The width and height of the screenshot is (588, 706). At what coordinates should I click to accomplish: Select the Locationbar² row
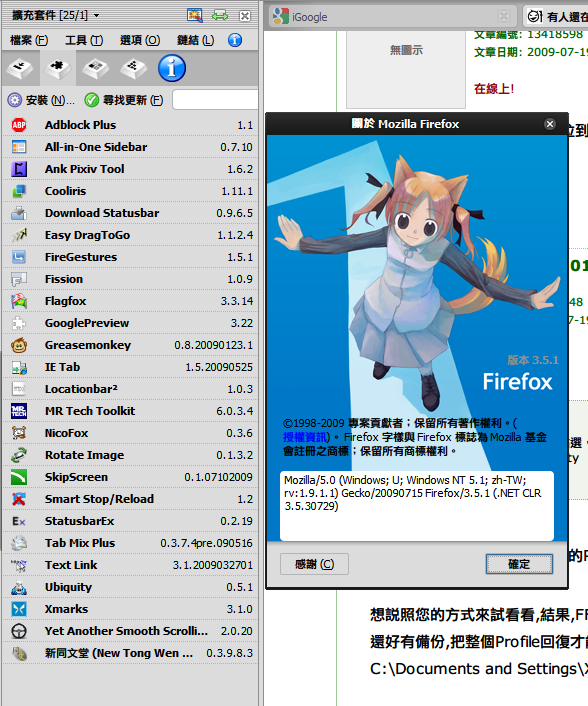coord(131,389)
